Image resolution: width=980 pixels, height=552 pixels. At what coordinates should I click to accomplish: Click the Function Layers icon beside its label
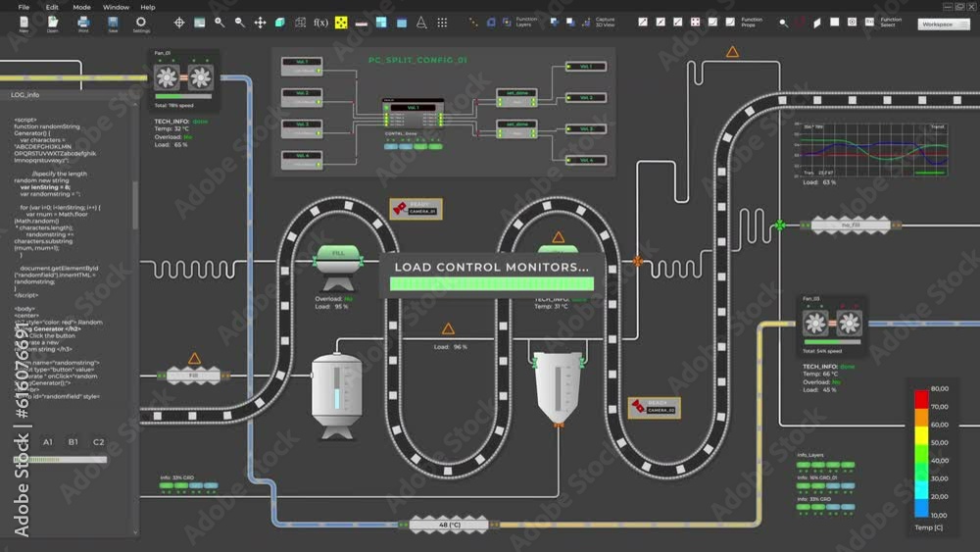pyautogui.click(x=507, y=23)
